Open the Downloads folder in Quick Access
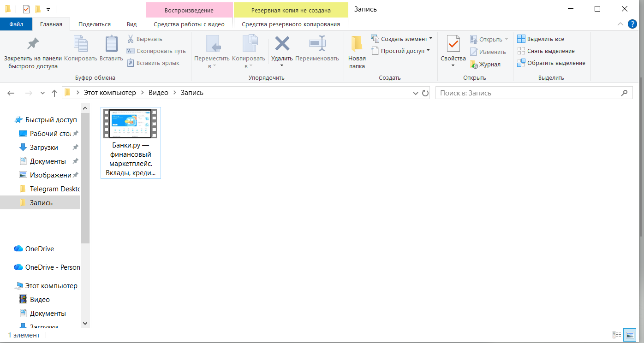The width and height of the screenshot is (644, 343). point(44,148)
